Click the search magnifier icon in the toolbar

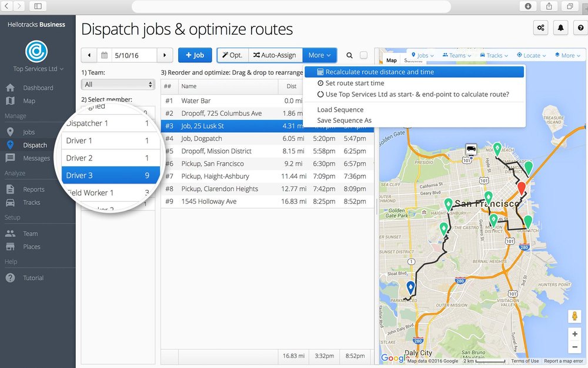350,55
